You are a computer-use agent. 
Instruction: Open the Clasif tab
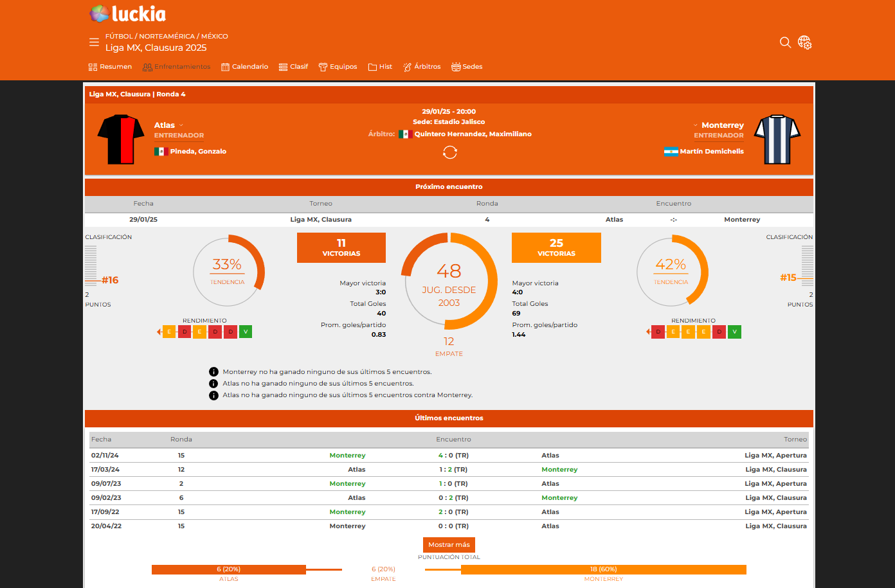(x=293, y=67)
